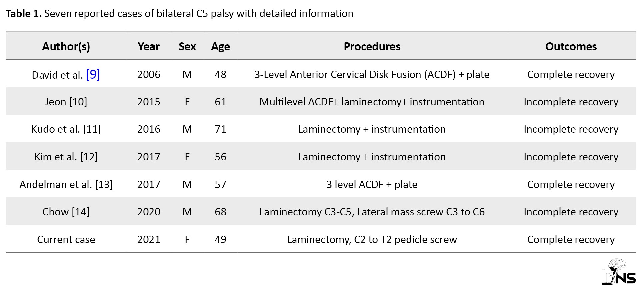
Task: Select the Author(s) column header
Action: (66, 46)
